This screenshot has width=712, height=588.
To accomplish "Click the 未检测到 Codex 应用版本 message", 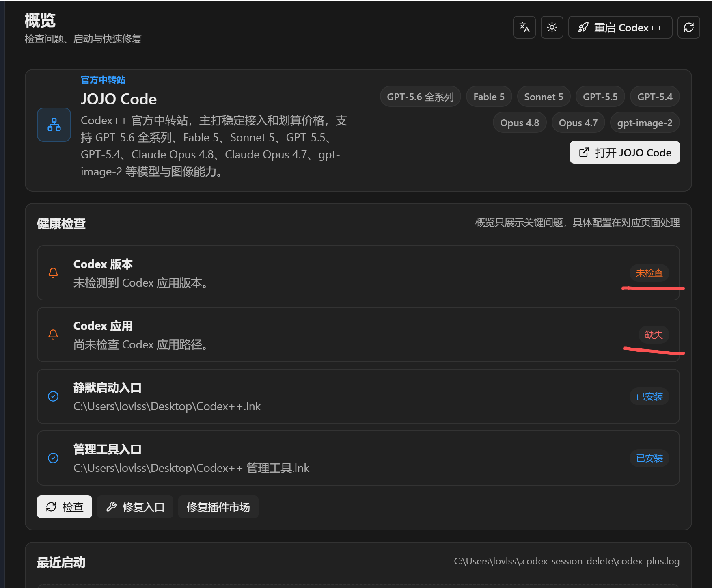I will [x=141, y=283].
